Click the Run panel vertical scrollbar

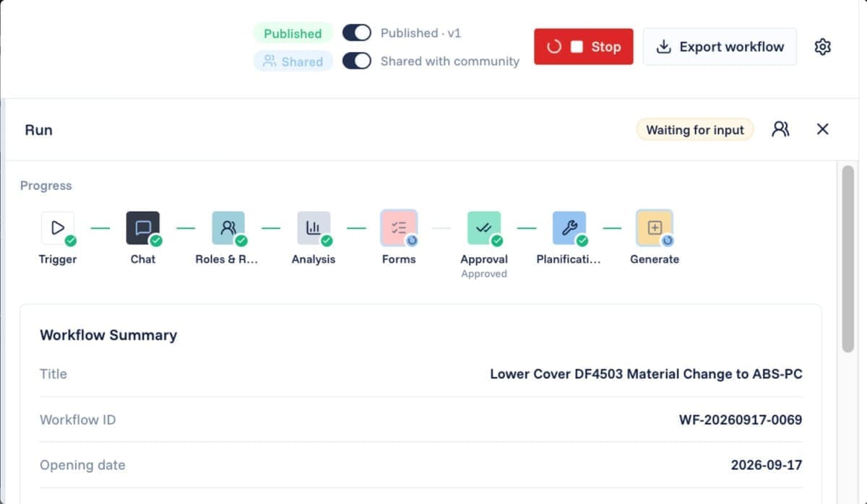848,258
